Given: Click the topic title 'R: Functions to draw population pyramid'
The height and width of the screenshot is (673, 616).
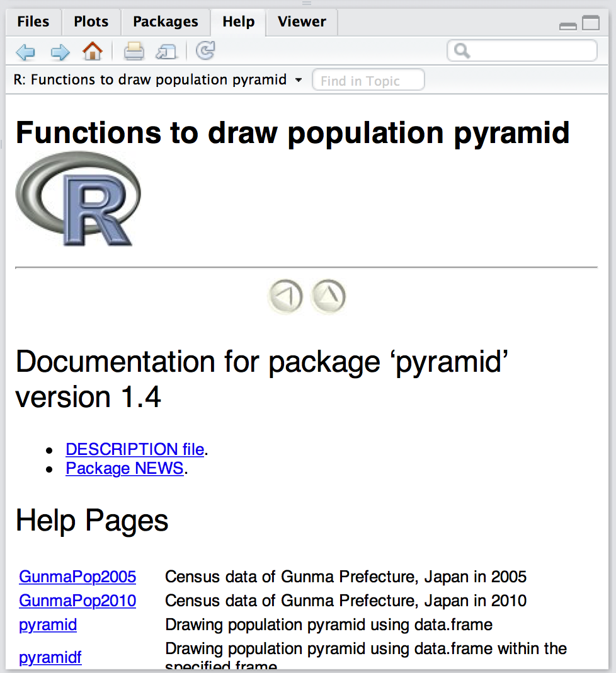Looking at the screenshot, I should click(x=150, y=80).
